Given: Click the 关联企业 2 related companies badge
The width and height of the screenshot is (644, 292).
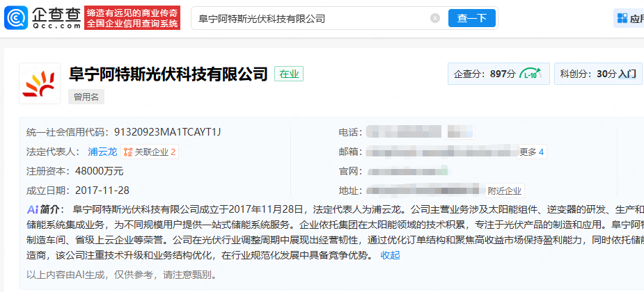Looking at the screenshot, I should (x=150, y=152).
